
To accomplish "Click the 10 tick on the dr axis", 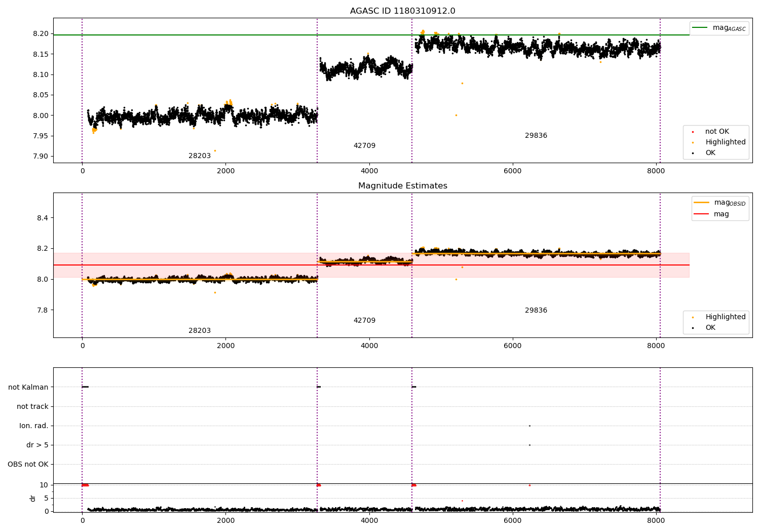I will coord(44,485).
